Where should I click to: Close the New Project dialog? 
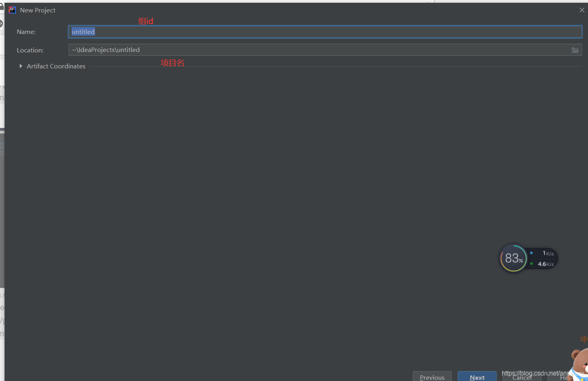pyautogui.click(x=582, y=10)
